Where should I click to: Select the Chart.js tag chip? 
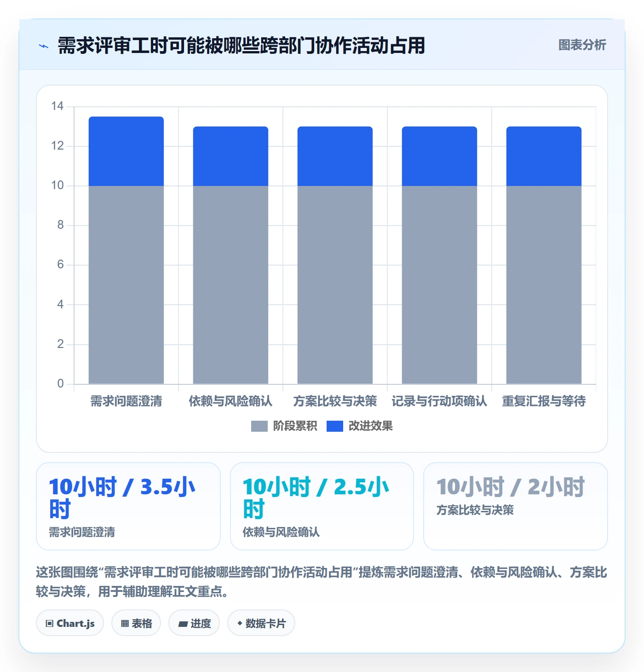(70, 623)
